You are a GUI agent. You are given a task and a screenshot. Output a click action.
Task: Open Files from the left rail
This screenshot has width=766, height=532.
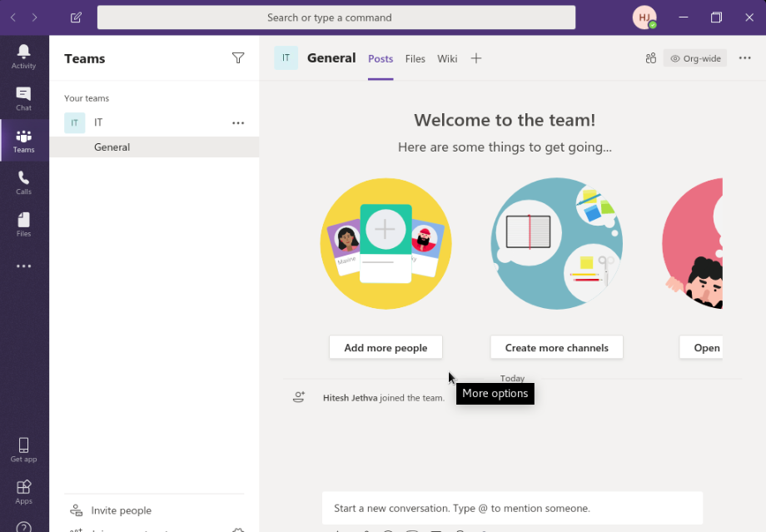coord(23,225)
